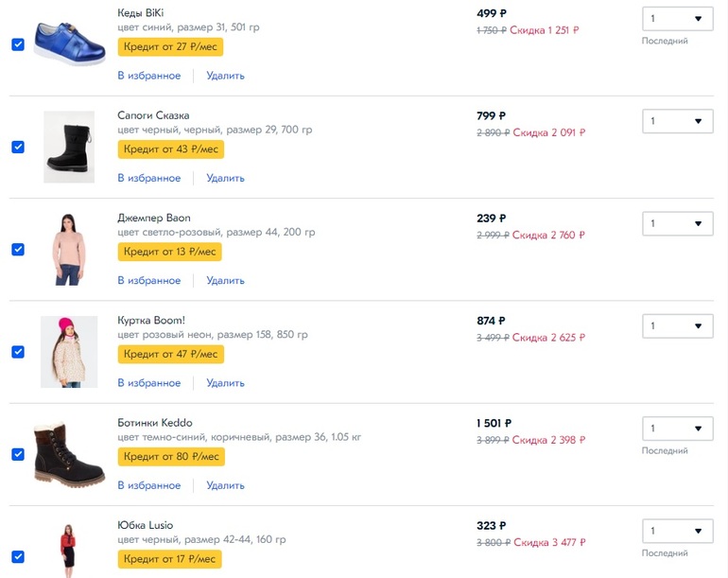Uncheck the Кеды BiKi item checkbox

(x=17, y=44)
